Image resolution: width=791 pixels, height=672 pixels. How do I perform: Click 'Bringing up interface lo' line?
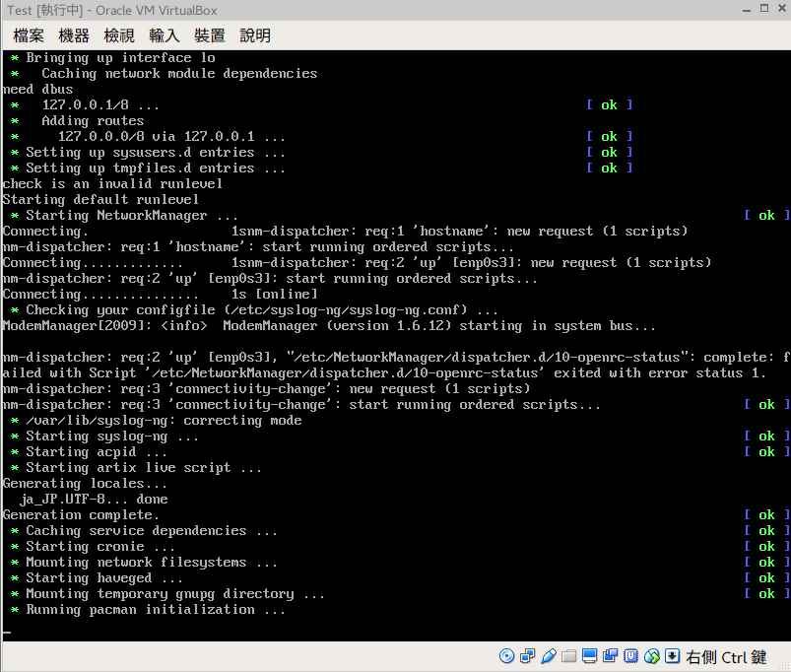[x=113, y=58]
